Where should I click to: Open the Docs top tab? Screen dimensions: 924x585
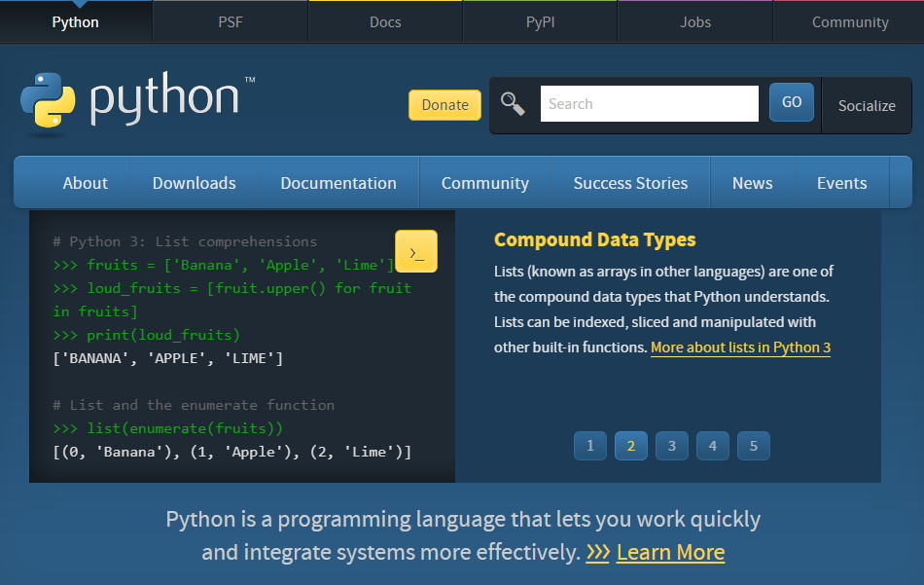[385, 22]
